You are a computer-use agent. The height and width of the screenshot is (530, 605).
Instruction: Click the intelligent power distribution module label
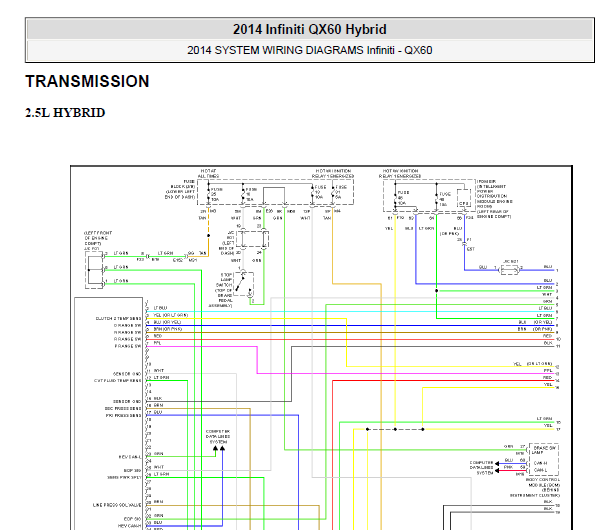point(495,199)
